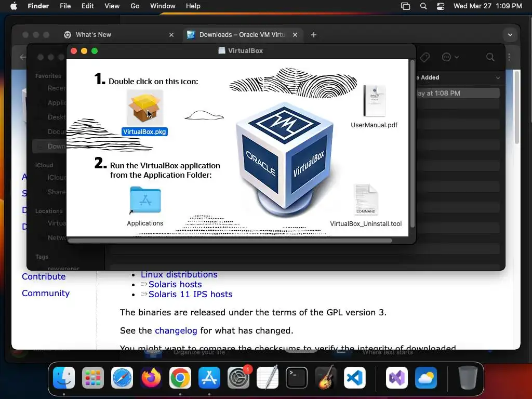The image size is (532, 399).
Task: Open the Window menu
Action: pos(163,6)
